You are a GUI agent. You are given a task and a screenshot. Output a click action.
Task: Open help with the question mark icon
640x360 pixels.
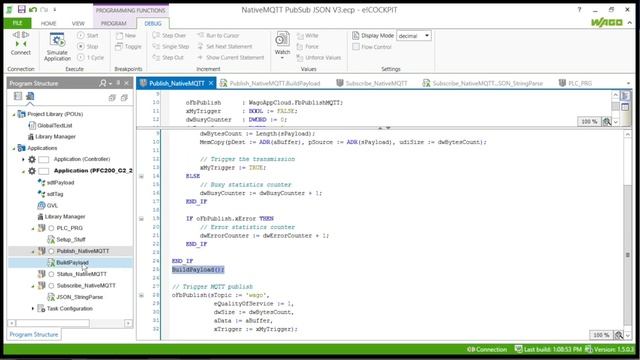point(579,9)
